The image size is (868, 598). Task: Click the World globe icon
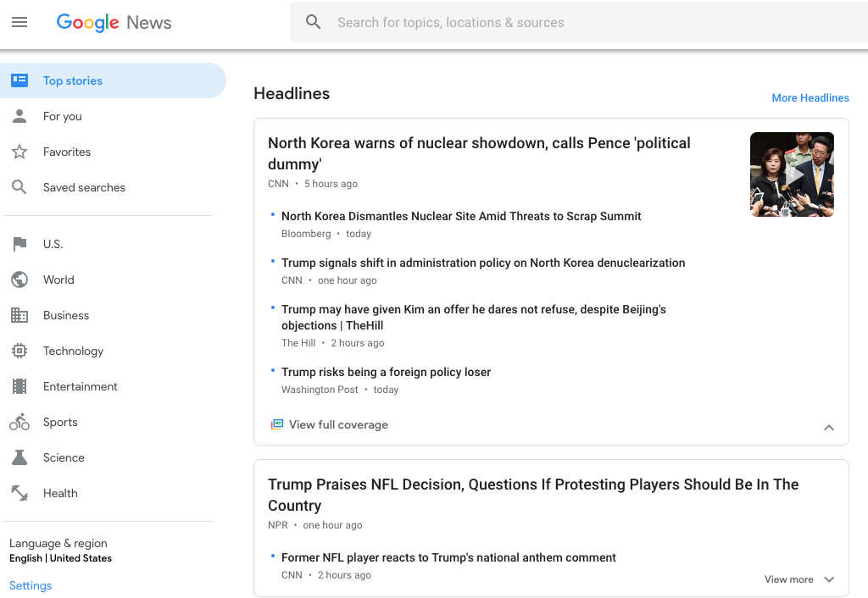(19, 280)
